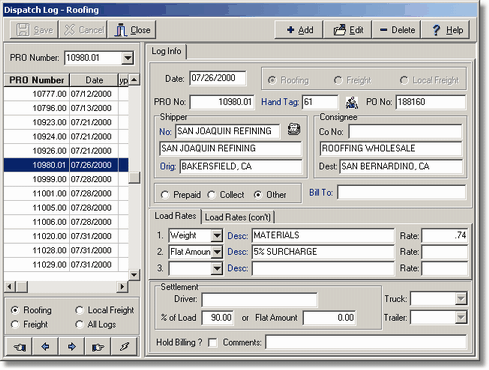The width and height of the screenshot is (489, 370).
Task: Select row PRO 10796.00
Action: pyautogui.click(x=66, y=108)
